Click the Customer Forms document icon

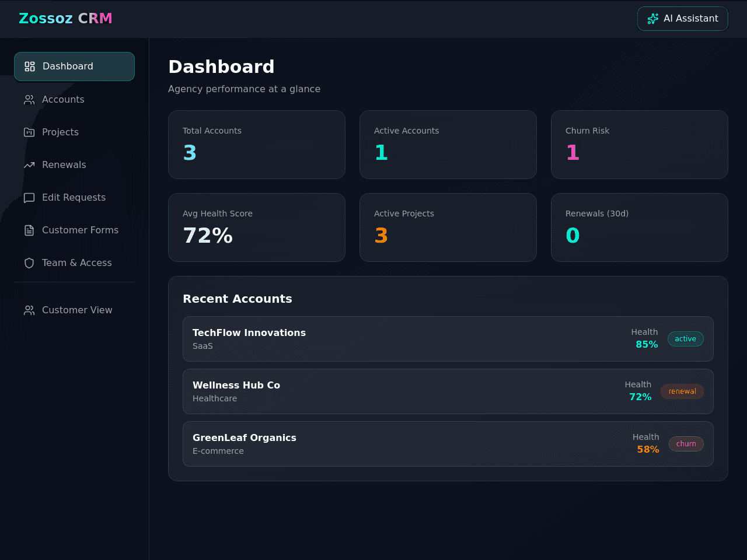29,230
